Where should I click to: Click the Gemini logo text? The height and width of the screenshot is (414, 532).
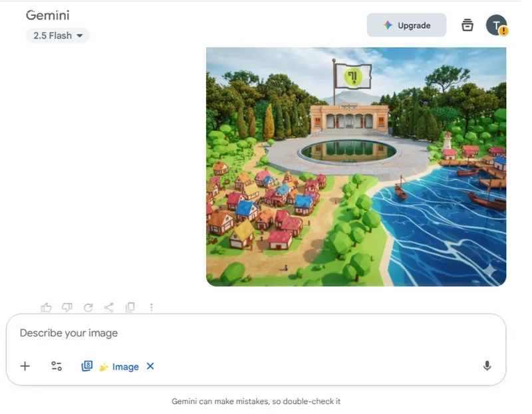48,15
